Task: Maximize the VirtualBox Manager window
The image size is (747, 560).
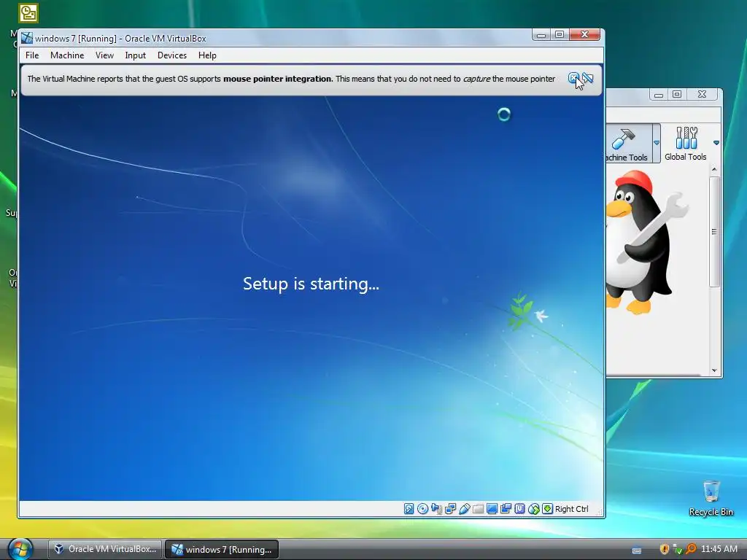Action: (x=677, y=94)
